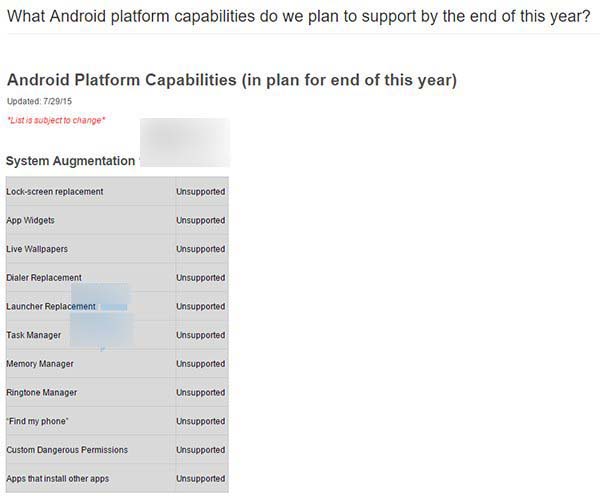Select the App Widgets table cell
Screen dimensions: 600x497
click(31, 220)
